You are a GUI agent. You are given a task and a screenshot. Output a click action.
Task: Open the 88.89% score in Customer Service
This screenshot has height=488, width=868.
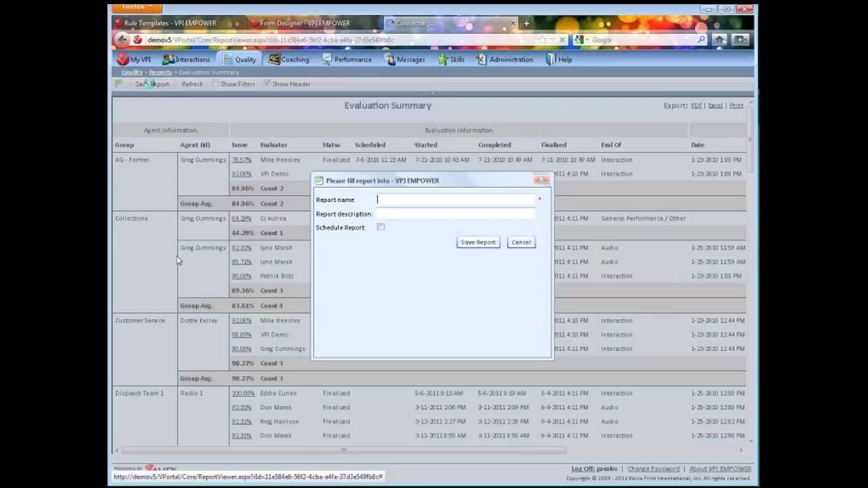point(241,334)
